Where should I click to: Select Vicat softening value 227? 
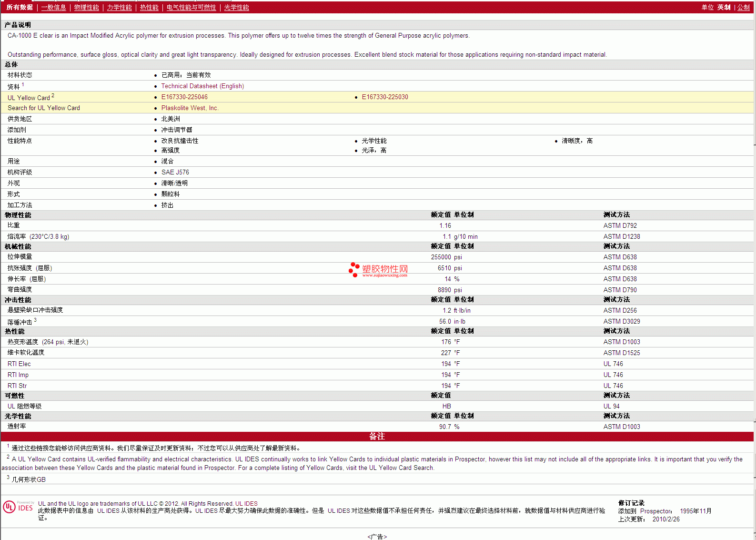coord(446,353)
